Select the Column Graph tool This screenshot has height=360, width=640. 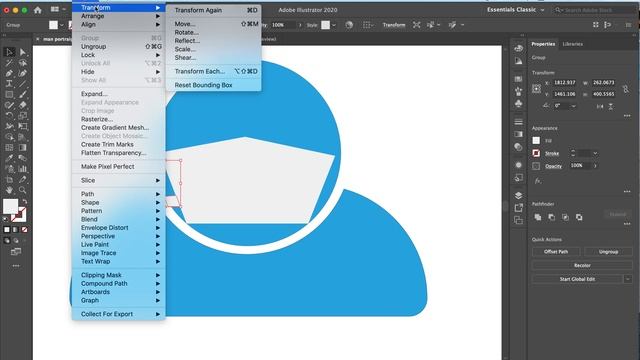(x=22, y=169)
